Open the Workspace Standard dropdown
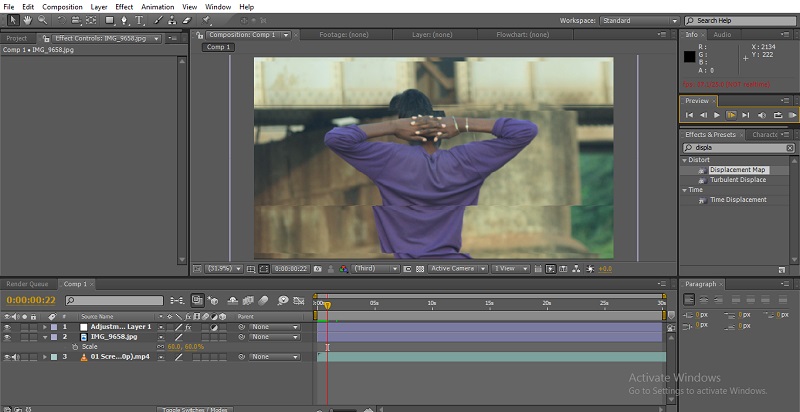The image size is (800, 412). pos(640,21)
